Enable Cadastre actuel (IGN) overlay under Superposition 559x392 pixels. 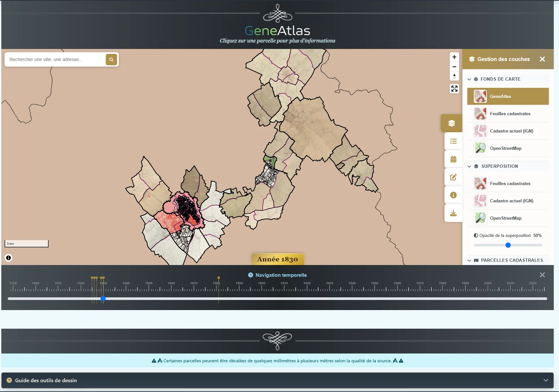pyautogui.click(x=508, y=201)
